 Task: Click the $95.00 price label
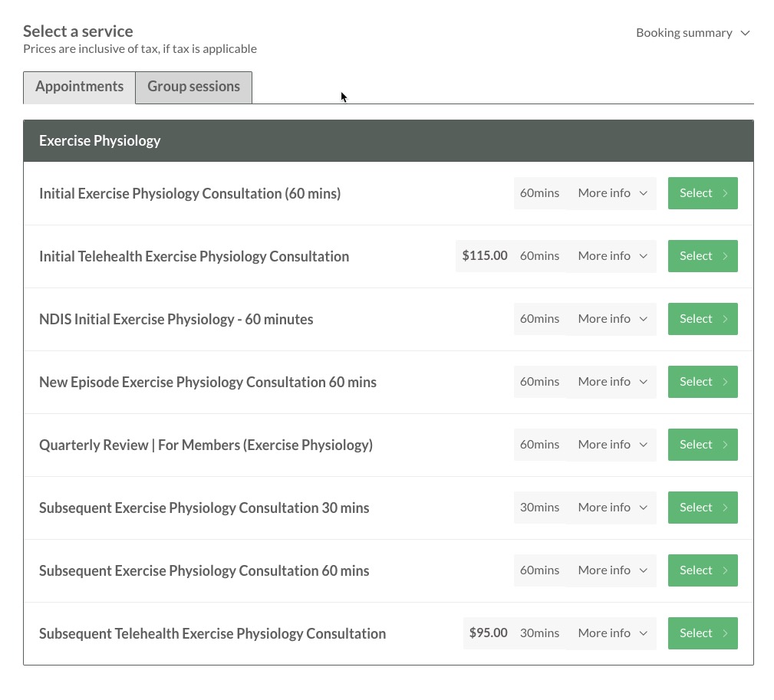pyautogui.click(x=488, y=633)
